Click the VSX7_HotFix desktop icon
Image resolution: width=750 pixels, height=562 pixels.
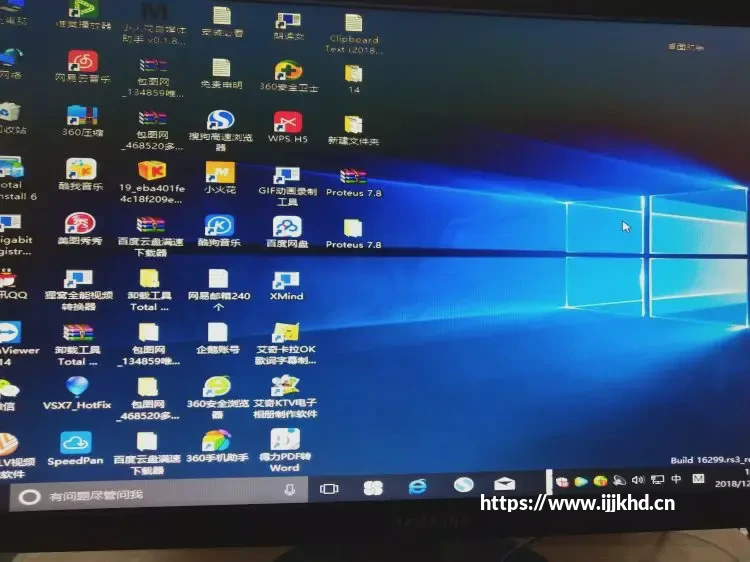point(77,393)
